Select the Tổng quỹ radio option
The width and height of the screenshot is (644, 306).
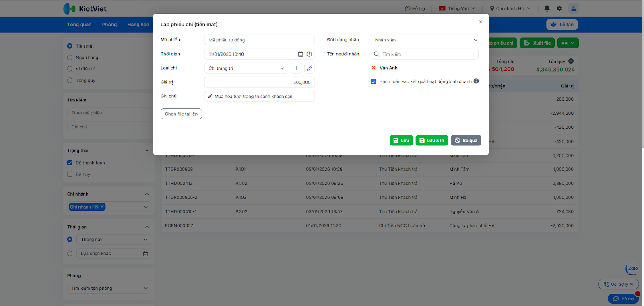[x=70, y=80]
